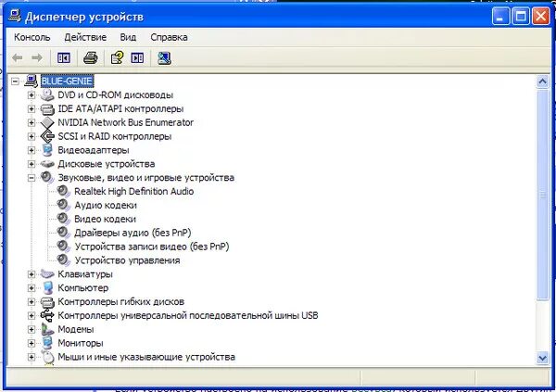Click the action pane toolbar icon right of Properties
Viewport: 556px width, 392px height.
pyautogui.click(x=137, y=57)
